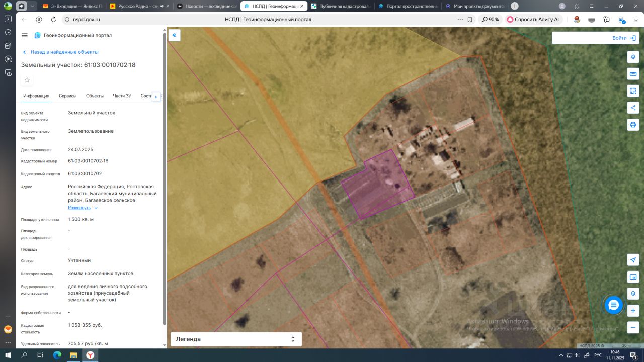Select the ruler measurement tool
644x362 pixels.
point(633,74)
